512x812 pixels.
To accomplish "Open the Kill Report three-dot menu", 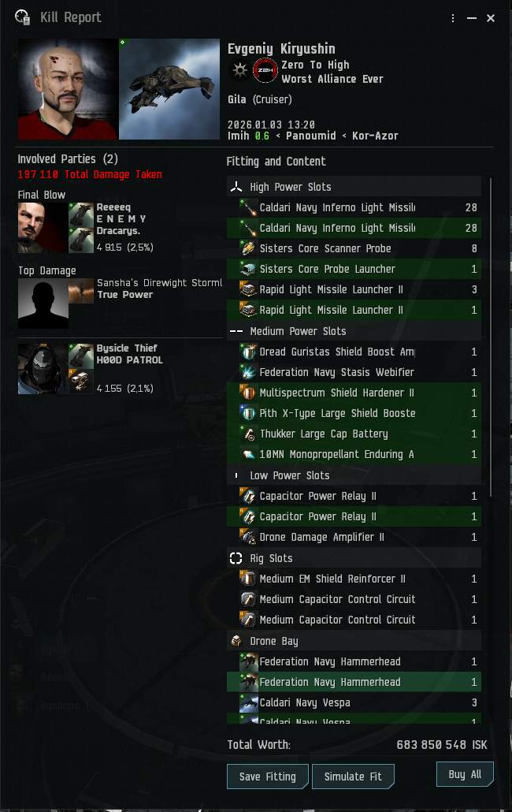I will [x=452, y=18].
